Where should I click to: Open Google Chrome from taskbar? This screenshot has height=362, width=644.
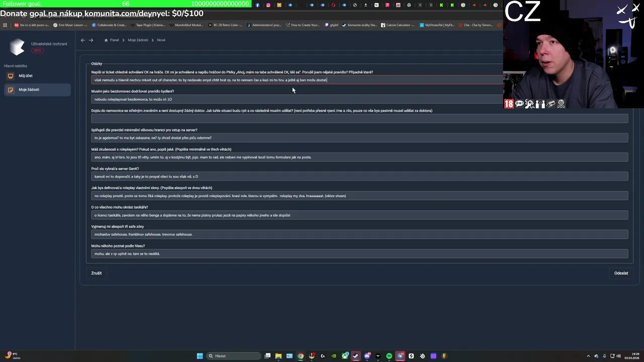[300, 356]
